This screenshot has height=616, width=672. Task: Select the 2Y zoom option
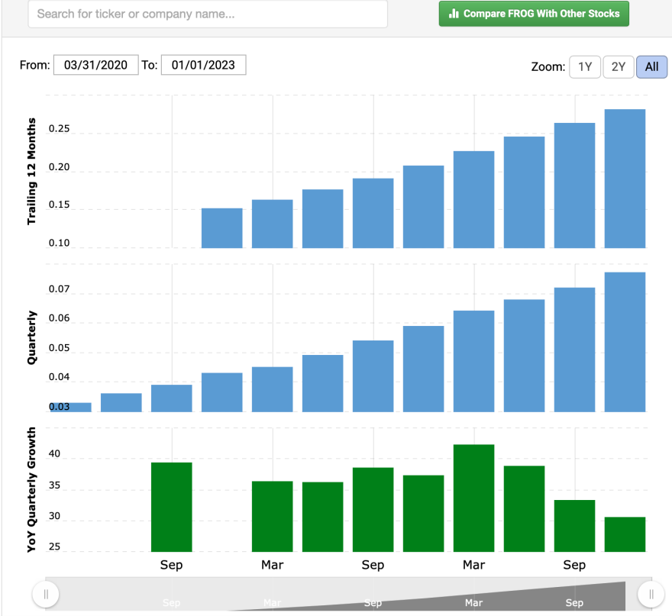618,67
